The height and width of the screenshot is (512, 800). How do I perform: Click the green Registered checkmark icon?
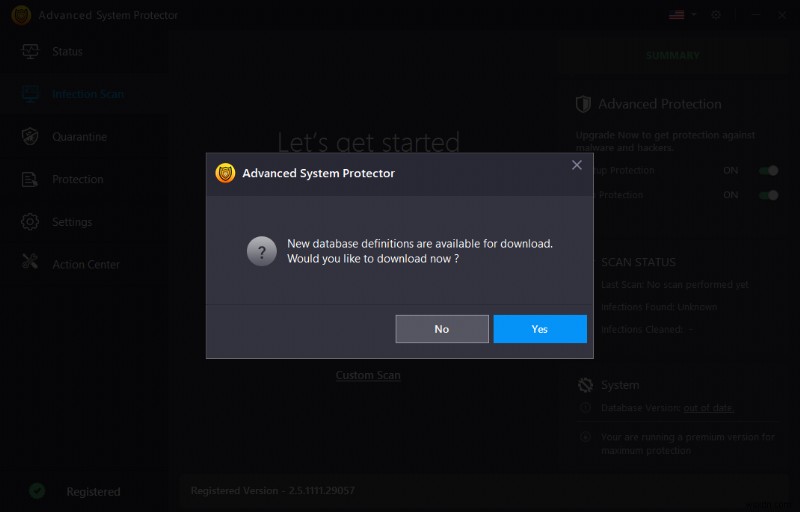click(37, 491)
